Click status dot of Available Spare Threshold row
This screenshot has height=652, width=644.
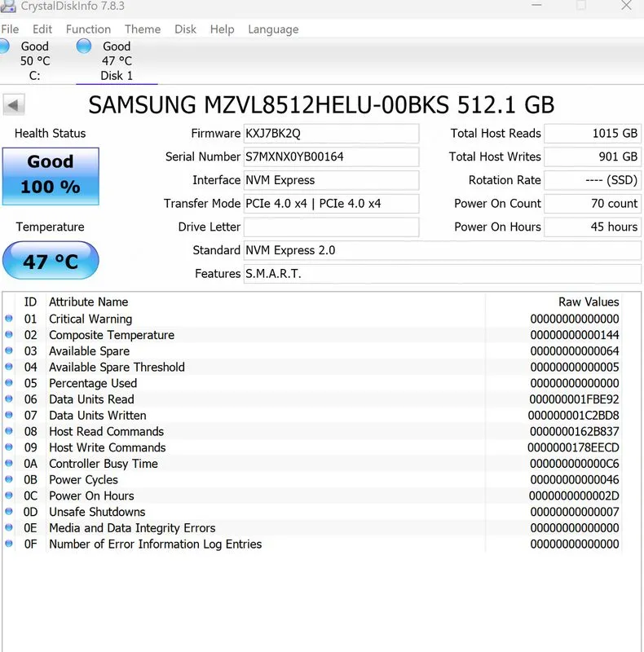(x=9, y=367)
